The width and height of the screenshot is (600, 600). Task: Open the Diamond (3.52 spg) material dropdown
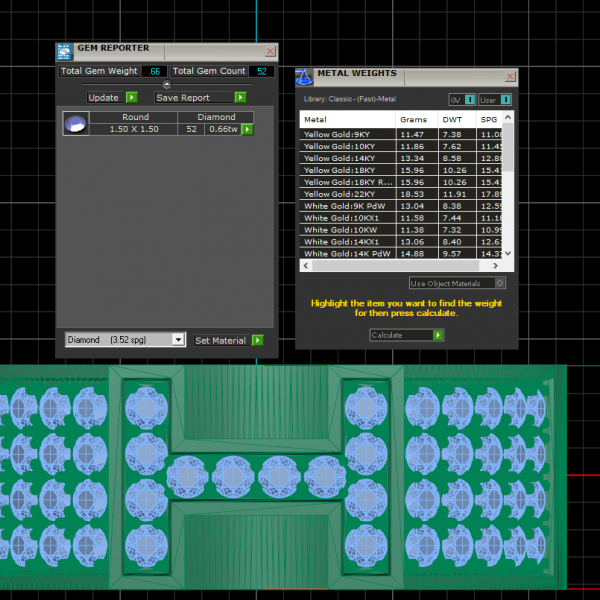(178, 340)
